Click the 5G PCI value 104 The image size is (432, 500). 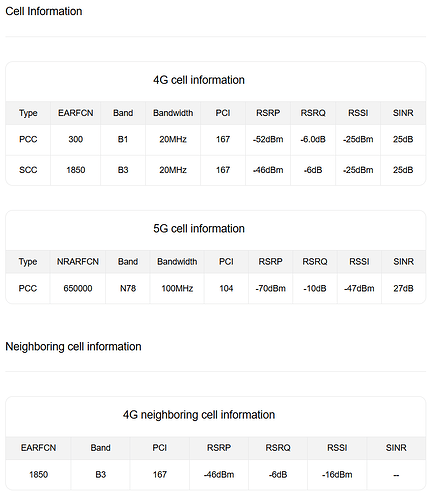click(226, 288)
